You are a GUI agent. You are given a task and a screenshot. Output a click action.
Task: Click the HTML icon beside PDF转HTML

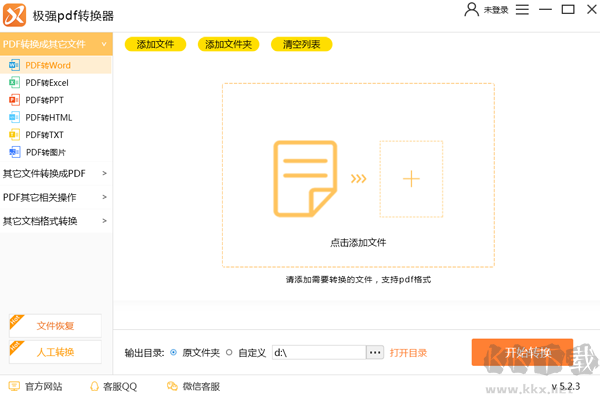tap(14, 117)
